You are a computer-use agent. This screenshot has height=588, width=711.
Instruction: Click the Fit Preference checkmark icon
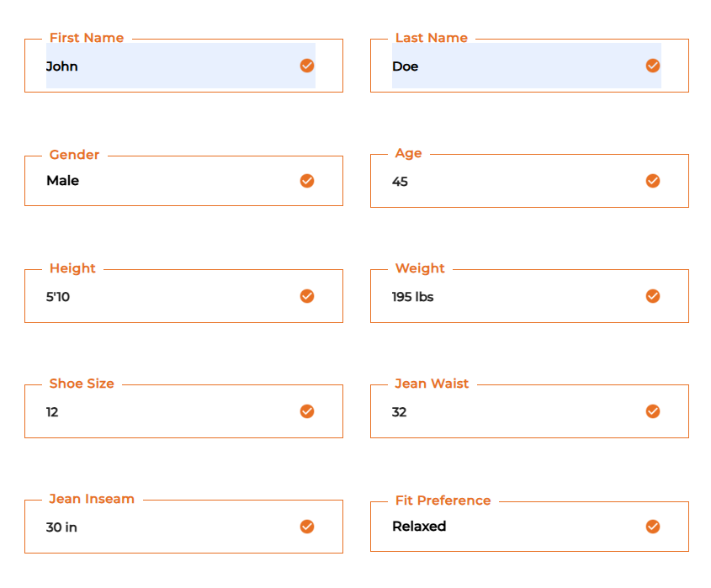pos(653,527)
